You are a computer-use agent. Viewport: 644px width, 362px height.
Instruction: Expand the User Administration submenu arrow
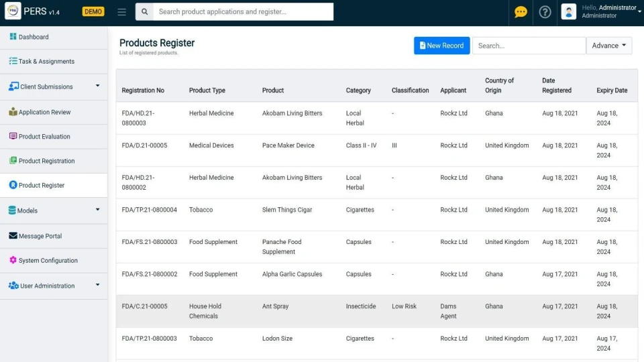click(97, 285)
